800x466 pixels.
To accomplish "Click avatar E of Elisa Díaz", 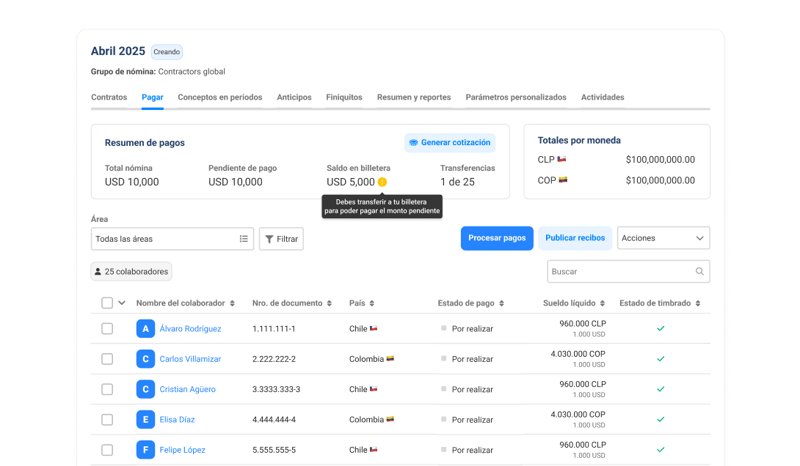I will [145, 420].
